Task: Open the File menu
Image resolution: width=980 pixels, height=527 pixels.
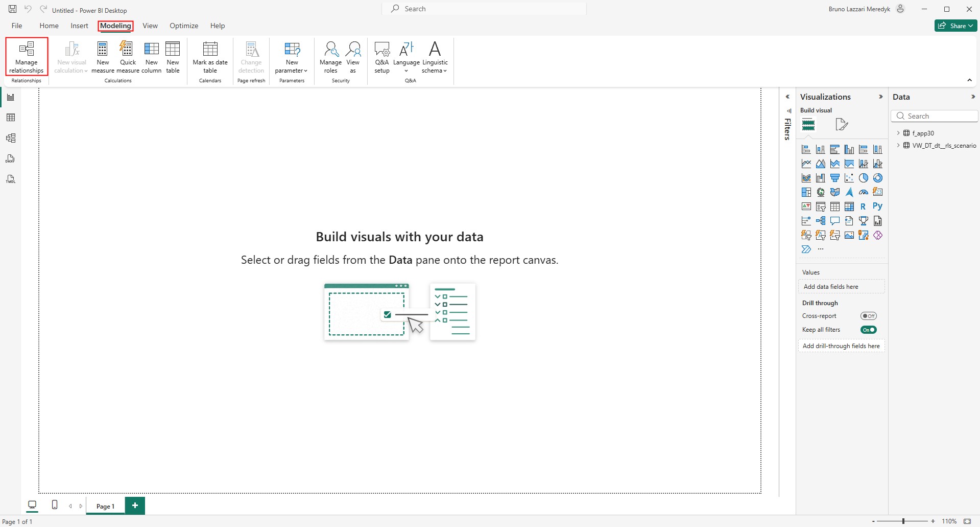Action: click(17, 26)
